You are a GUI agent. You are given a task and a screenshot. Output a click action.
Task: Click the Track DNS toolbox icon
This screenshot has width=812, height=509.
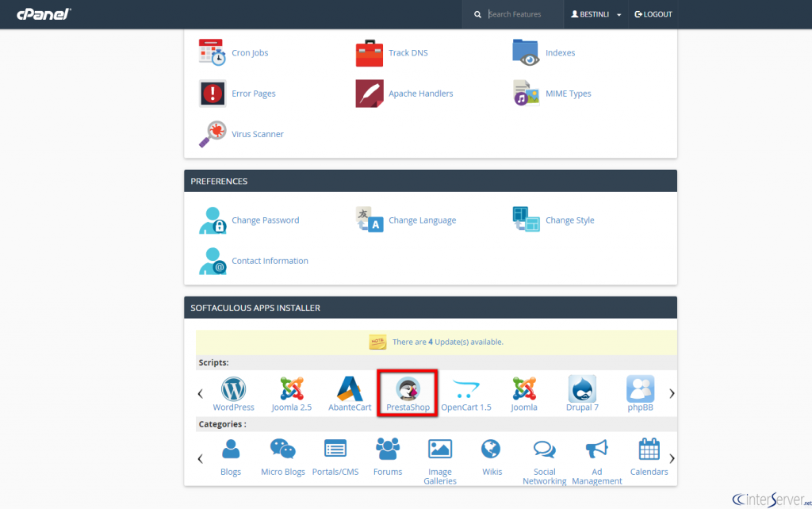pyautogui.click(x=370, y=53)
